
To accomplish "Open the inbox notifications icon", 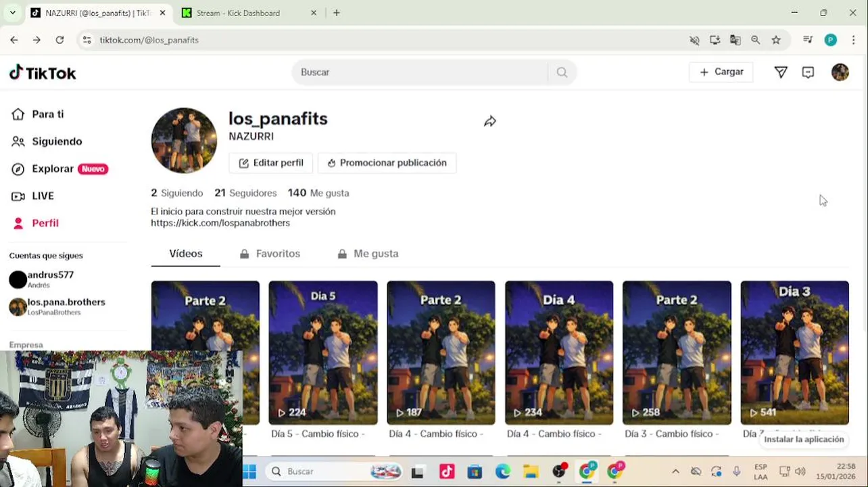I will tap(808, 72).
